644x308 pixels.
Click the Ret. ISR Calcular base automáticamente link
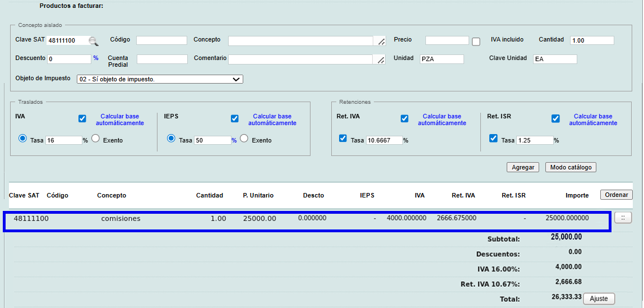(x=593, y=119)
